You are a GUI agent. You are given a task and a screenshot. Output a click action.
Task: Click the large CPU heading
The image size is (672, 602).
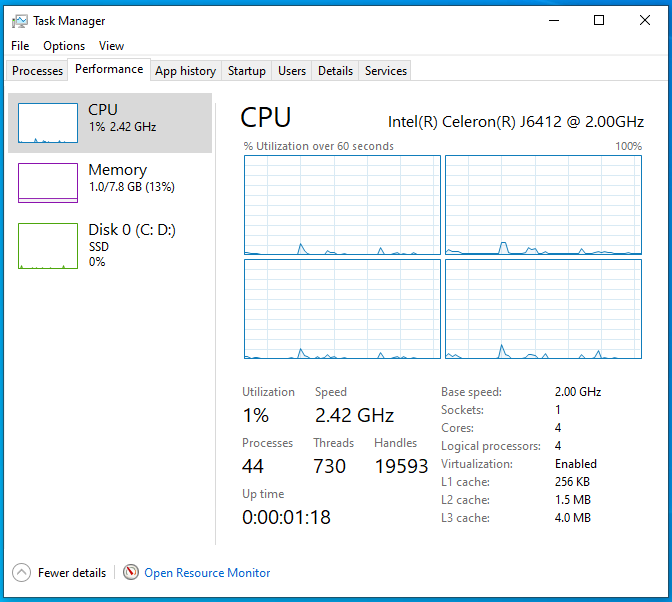point(266,117)
